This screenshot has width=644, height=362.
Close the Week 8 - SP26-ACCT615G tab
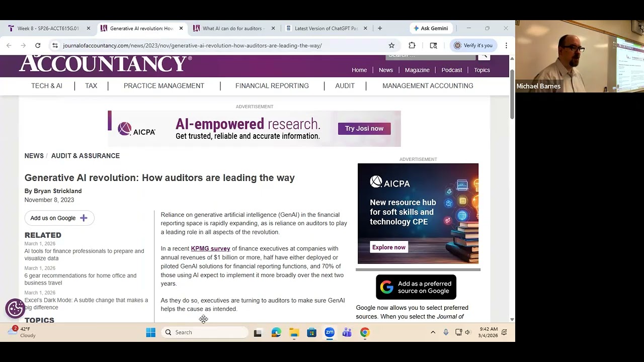(89, 28)
